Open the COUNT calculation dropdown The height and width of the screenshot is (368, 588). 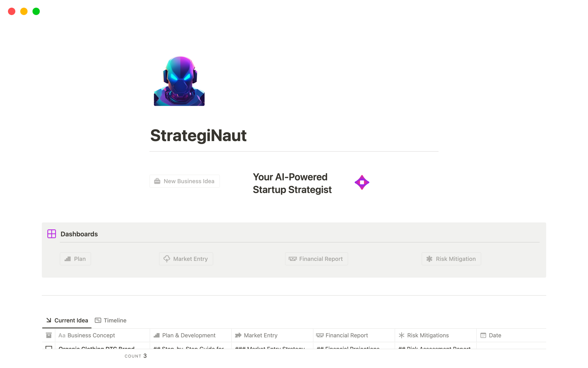(136, 356)
